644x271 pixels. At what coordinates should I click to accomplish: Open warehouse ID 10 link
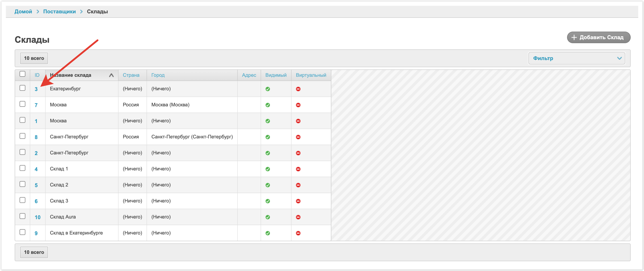pyautogui.click(x=38, y=217)
